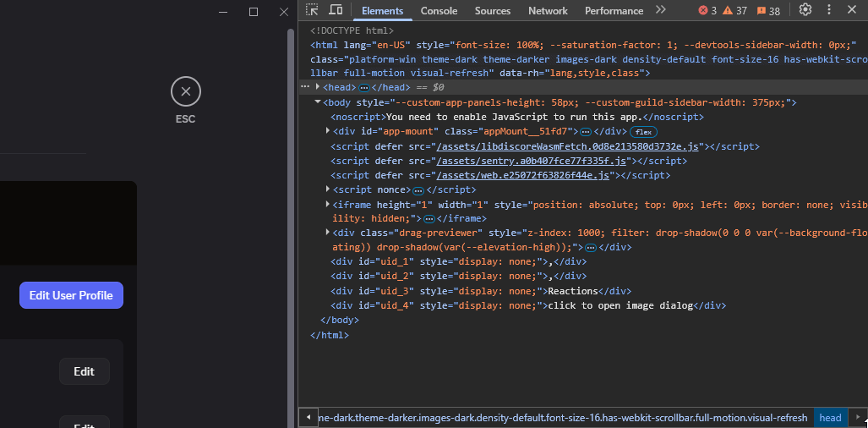
Task: Open the libdiscoreWasmFetch script link
Action: click(568, 146)
